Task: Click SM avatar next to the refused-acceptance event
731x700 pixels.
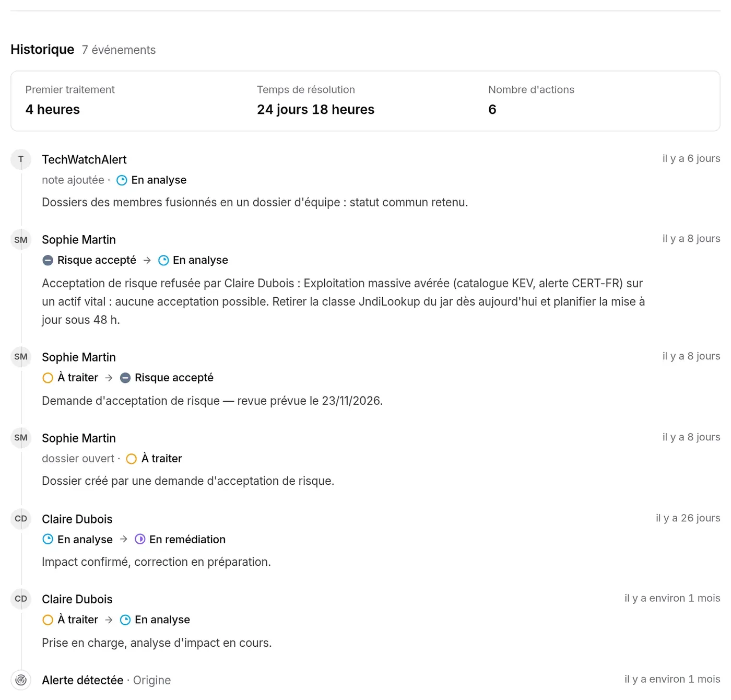Action: (x=21, y=240)
